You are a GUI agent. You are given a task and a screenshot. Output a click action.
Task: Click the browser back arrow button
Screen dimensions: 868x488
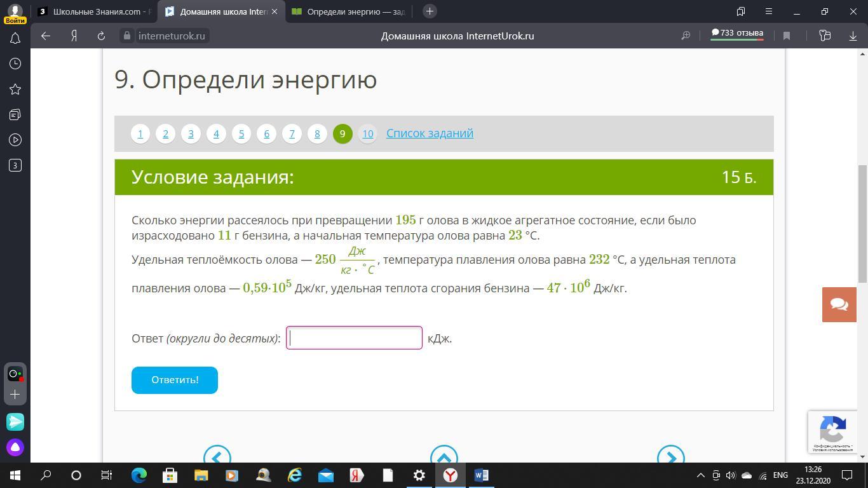[46, 36]
